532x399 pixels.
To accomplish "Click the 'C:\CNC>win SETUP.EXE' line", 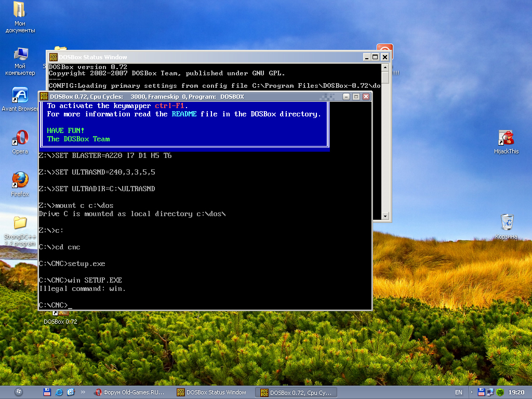I will tap(80, 280).
